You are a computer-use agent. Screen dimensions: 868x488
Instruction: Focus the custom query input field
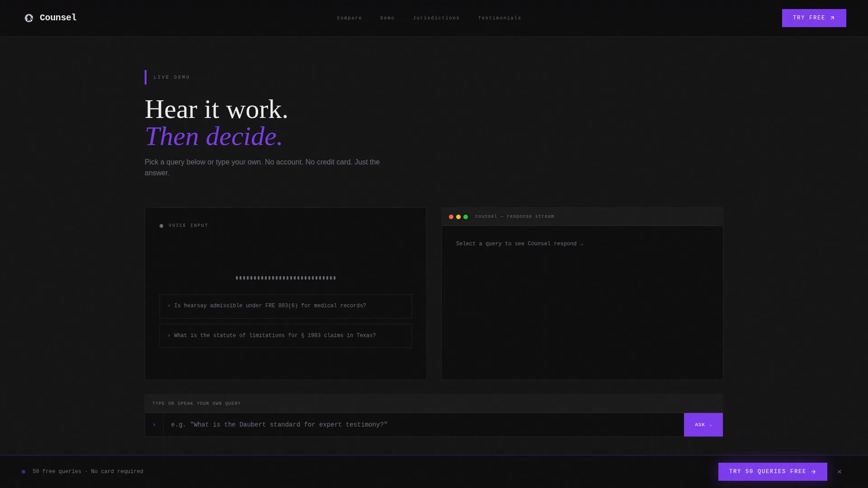click(x=424, y=425)
